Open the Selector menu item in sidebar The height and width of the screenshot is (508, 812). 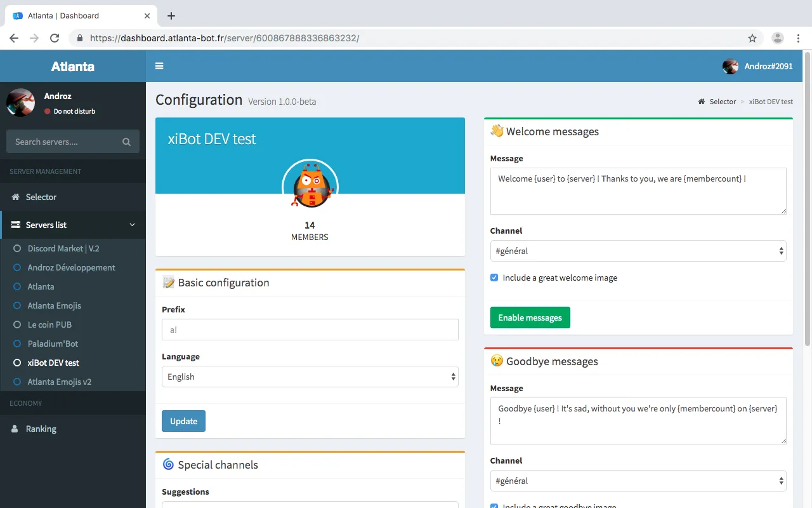pyautogui.click(x=41, y=197)
